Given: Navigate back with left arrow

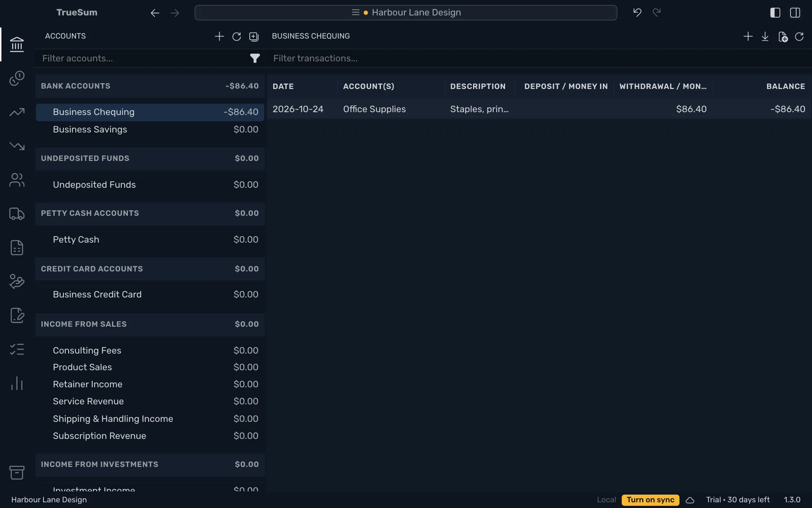Looking at the screenshot, I should pyautogui.click(x=155, y=13).
